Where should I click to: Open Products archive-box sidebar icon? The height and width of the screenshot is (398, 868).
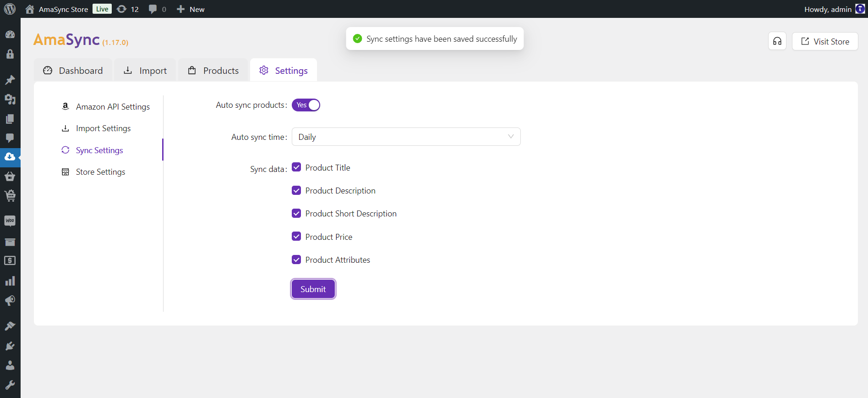(x=10, y=242)
